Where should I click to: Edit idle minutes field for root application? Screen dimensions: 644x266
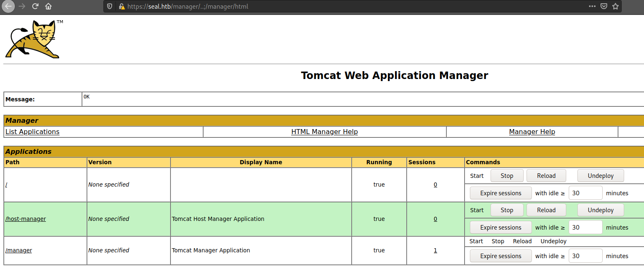click(586, 193)
